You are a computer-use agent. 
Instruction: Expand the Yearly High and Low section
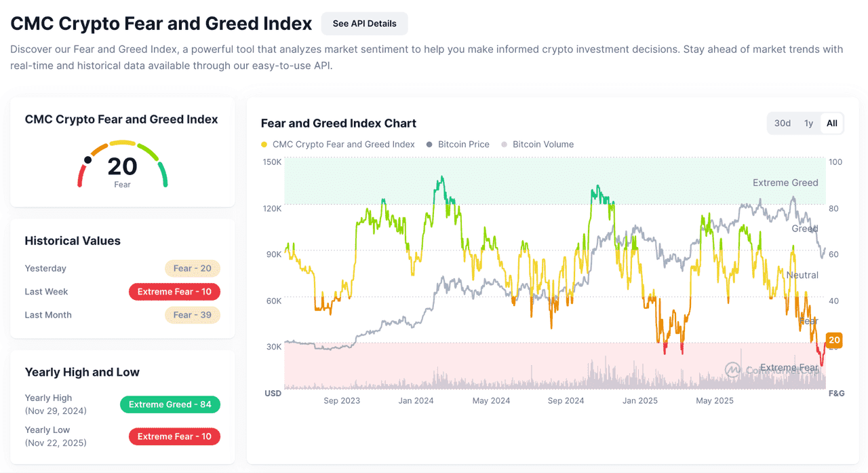82,372
